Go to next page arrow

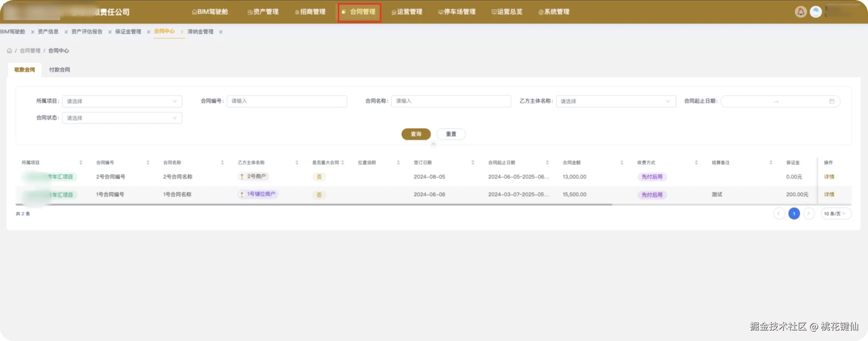pyautogui.click(x=809, y=214)
